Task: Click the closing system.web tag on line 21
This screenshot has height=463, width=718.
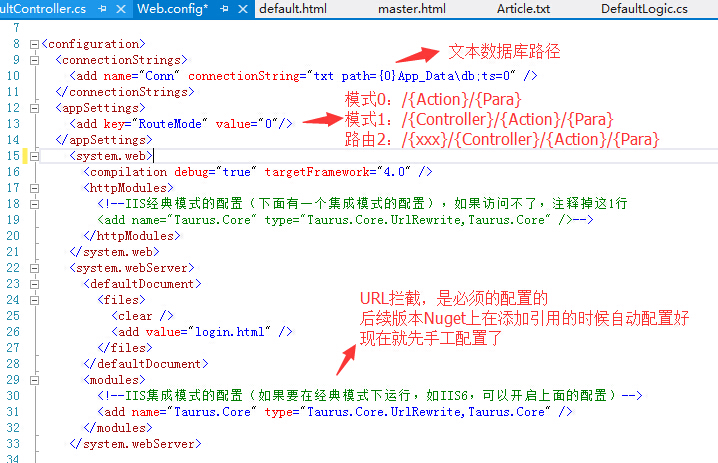Action: 114,252
